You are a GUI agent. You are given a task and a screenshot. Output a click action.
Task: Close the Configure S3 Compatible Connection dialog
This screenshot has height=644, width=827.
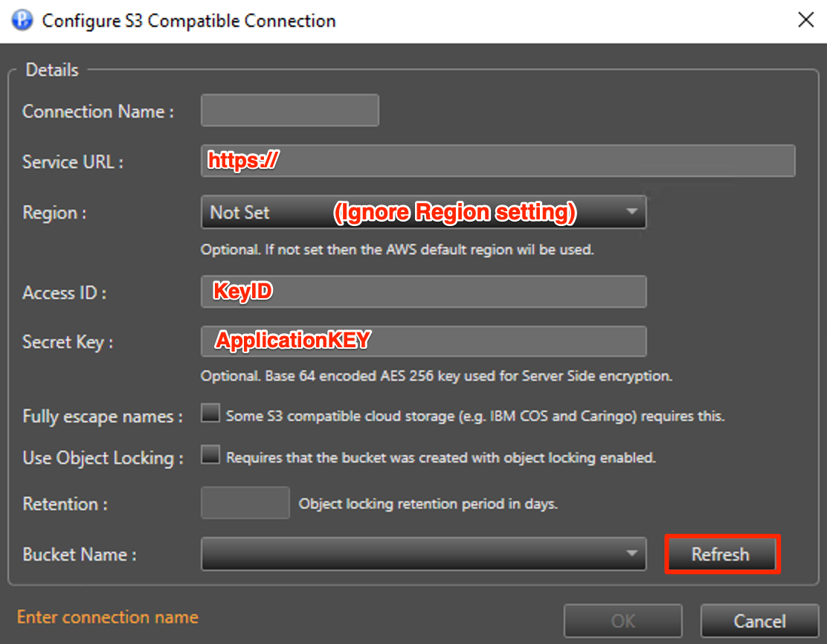[x=805, y=20]
